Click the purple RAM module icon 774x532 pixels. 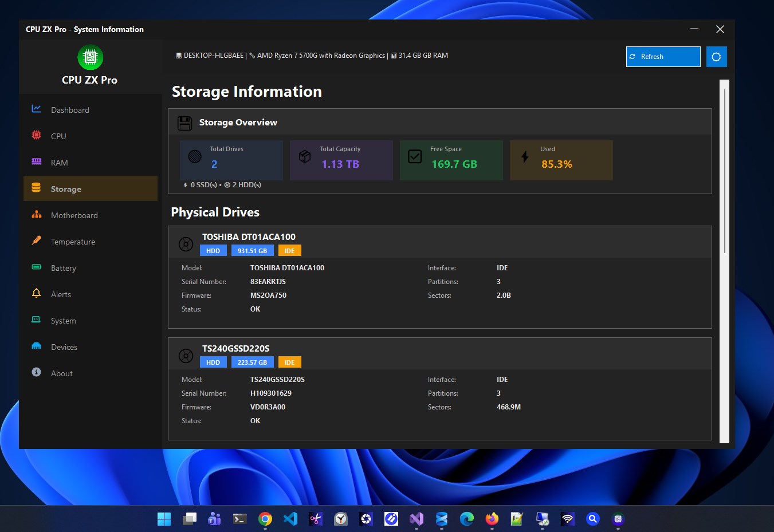tap(36, 161)
